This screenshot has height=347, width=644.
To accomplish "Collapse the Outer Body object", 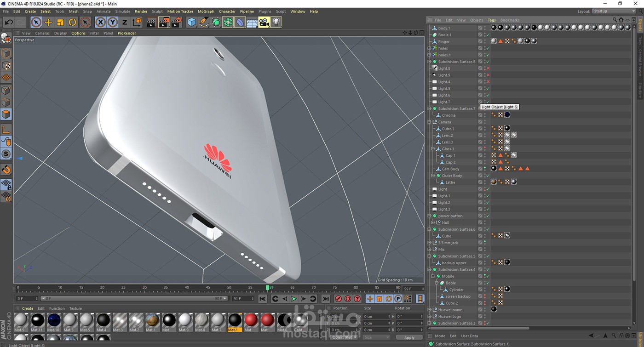I will [x=433, y=176].
